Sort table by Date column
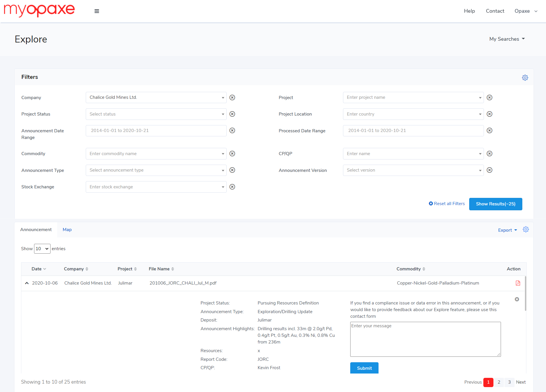 (x=39, y=269)
